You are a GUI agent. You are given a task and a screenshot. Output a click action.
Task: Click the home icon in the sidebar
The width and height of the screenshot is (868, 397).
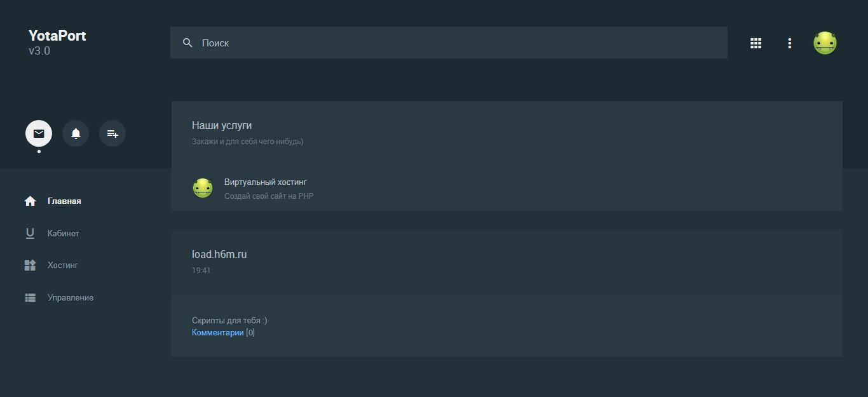pos(30,201)
